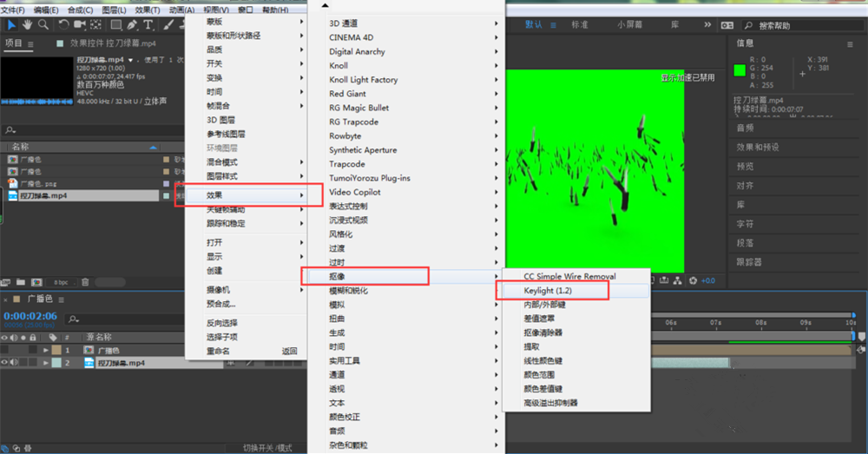
Task: Toggle solo for 控刀绿幕.mp4 layer
Action: (x=23, y=363)
